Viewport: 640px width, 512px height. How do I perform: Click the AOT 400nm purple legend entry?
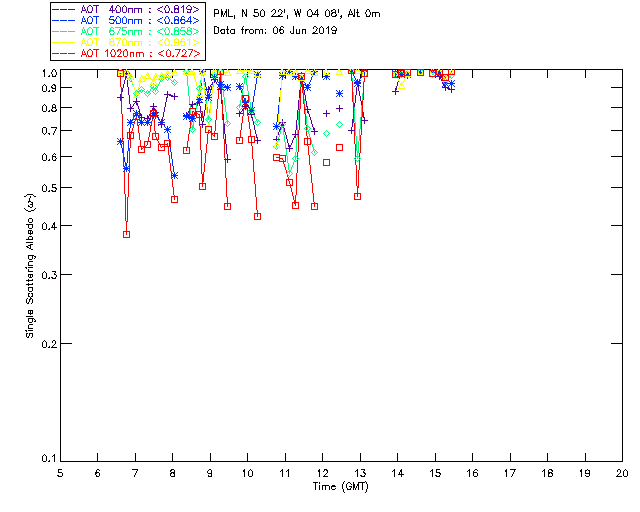127,8
